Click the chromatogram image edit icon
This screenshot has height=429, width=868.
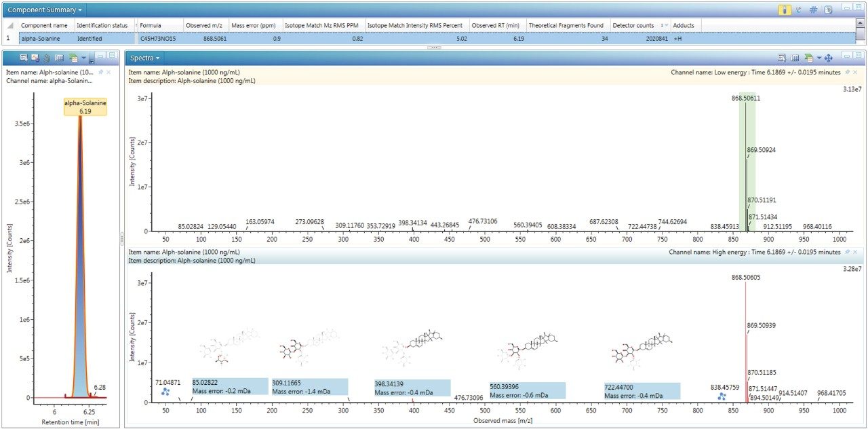(x=35, y=58)
